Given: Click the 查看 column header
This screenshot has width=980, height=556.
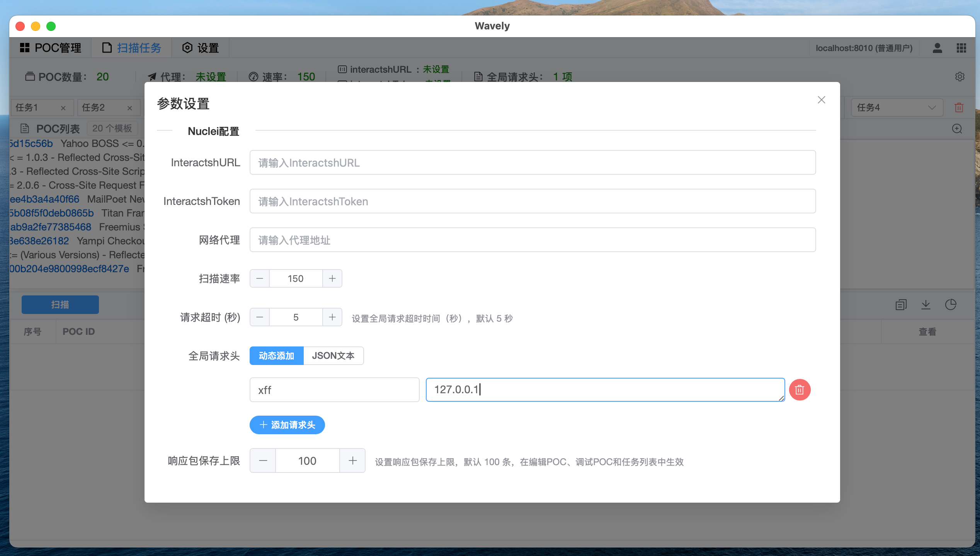Looking at the screenshot, I should click(x=927, y=331).
